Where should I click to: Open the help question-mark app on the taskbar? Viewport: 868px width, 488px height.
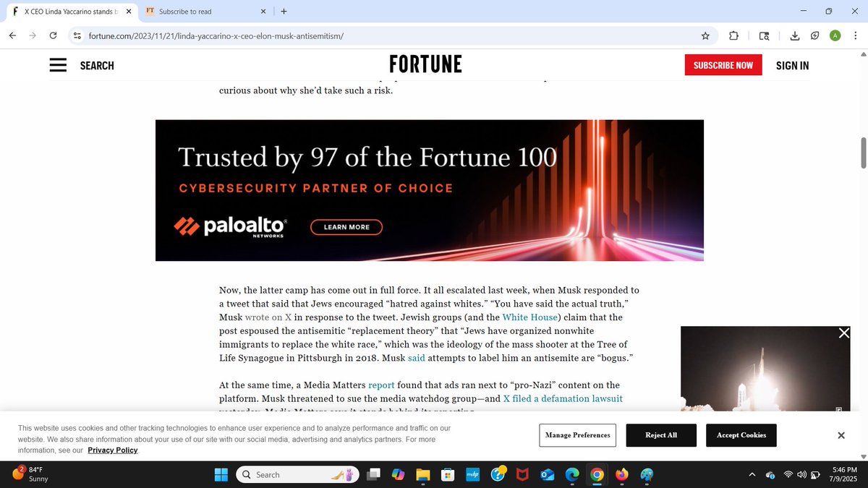click(x=498, y=474)
